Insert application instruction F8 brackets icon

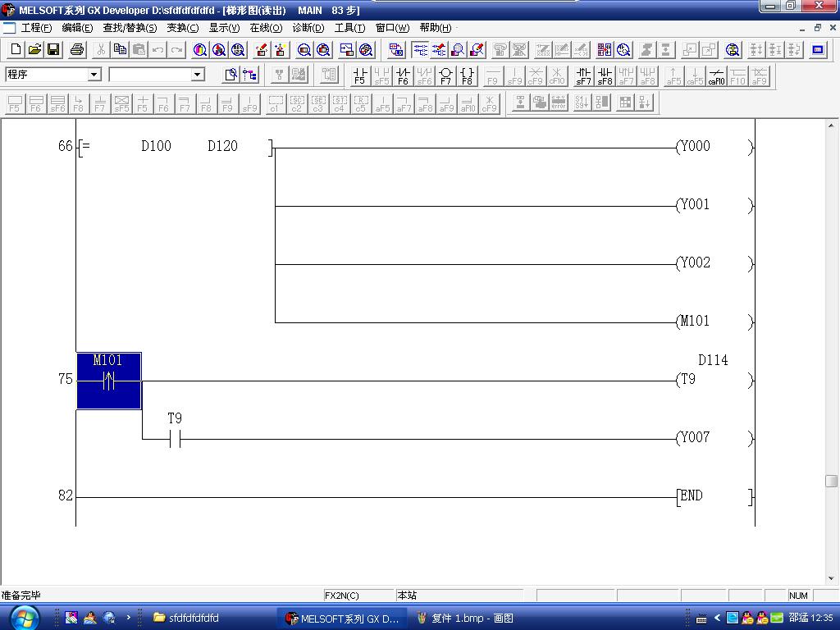pos(467,76)
